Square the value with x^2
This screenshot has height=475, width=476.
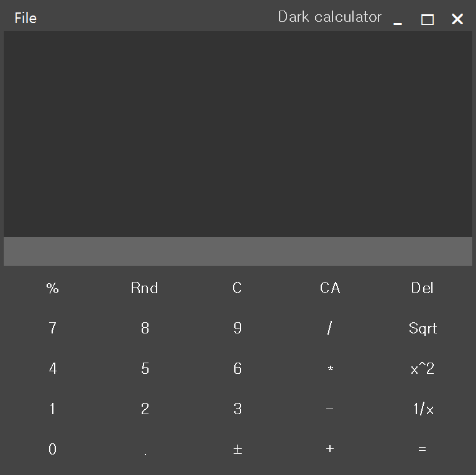pyautogui.click(x=422, y=369)
